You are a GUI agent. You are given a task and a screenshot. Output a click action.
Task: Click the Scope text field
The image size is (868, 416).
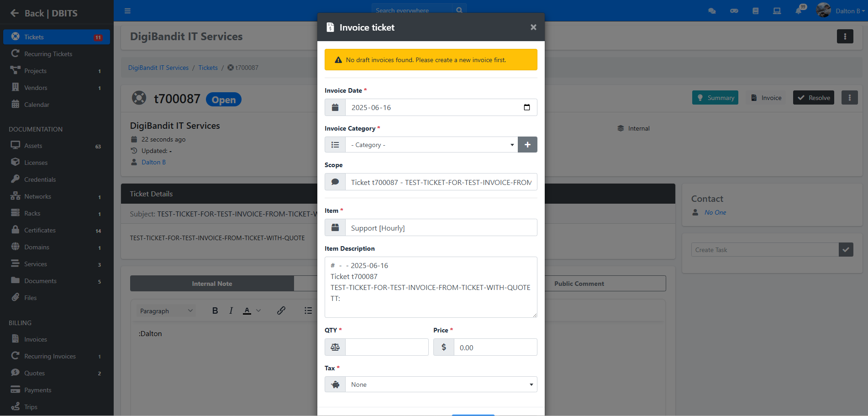[x=441, y=182]
